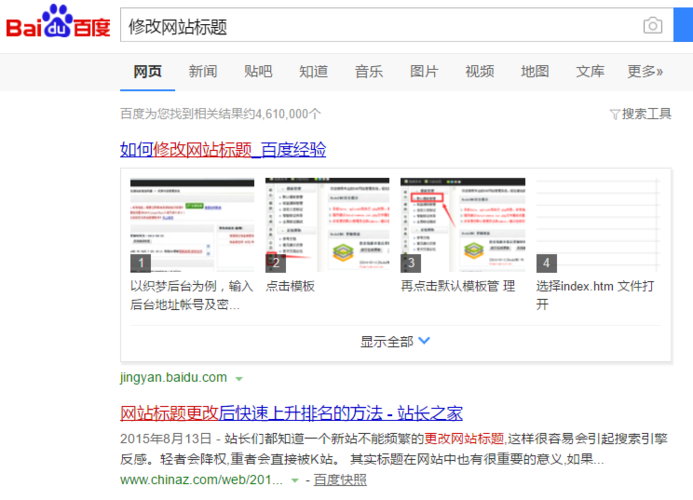Image resolution: width=693 pixels, height=500 pixels.
Task: Switch to the 地图 tab
Action: tap(535, 72)
